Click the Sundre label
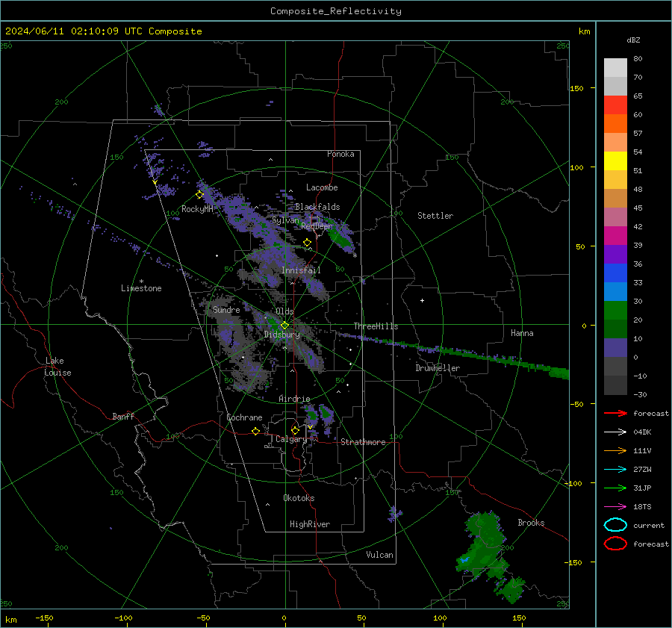672x628 pixels. click(226, 309)
